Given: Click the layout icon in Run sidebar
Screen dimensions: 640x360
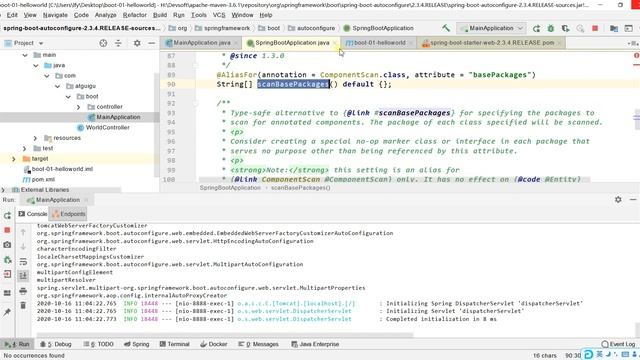Looking at the screenshot, I should click(x=7, y=293).
